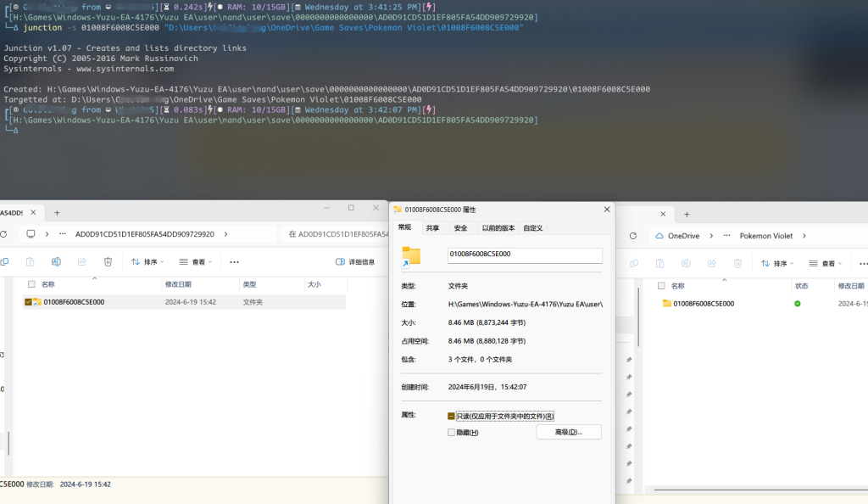Click Refresh in the left Explorer window
Image resolution: width=868 pixels, height=504 pixels.
(x=4, y=234)
